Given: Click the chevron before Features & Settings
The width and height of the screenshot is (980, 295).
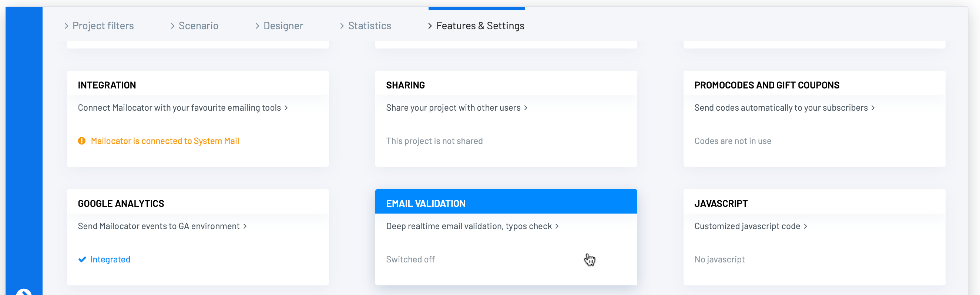Looking at the screenshot, I should (430, 26).
